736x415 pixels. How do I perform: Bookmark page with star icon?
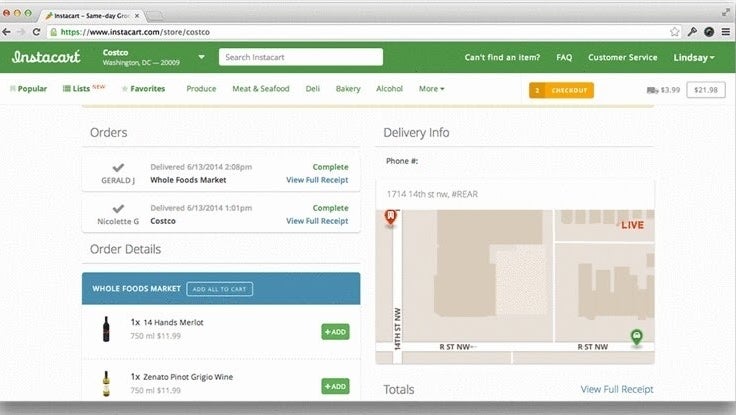[675, 32]
